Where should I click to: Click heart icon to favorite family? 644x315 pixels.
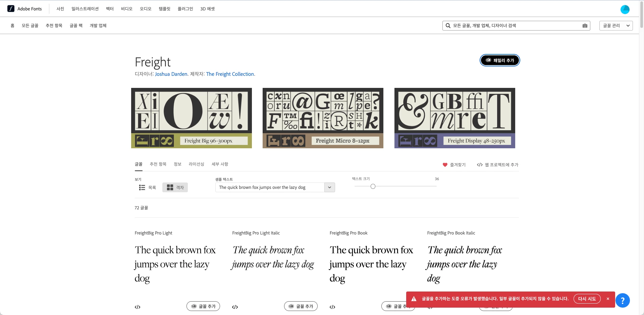445,165
